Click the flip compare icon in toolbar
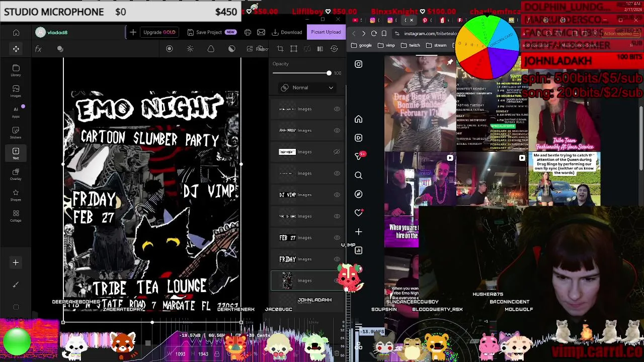This screenshot has height=362, width=644. 320,49
